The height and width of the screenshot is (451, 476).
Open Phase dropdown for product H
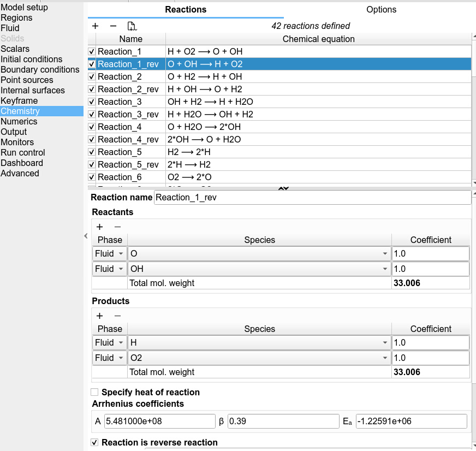[109, 342]
